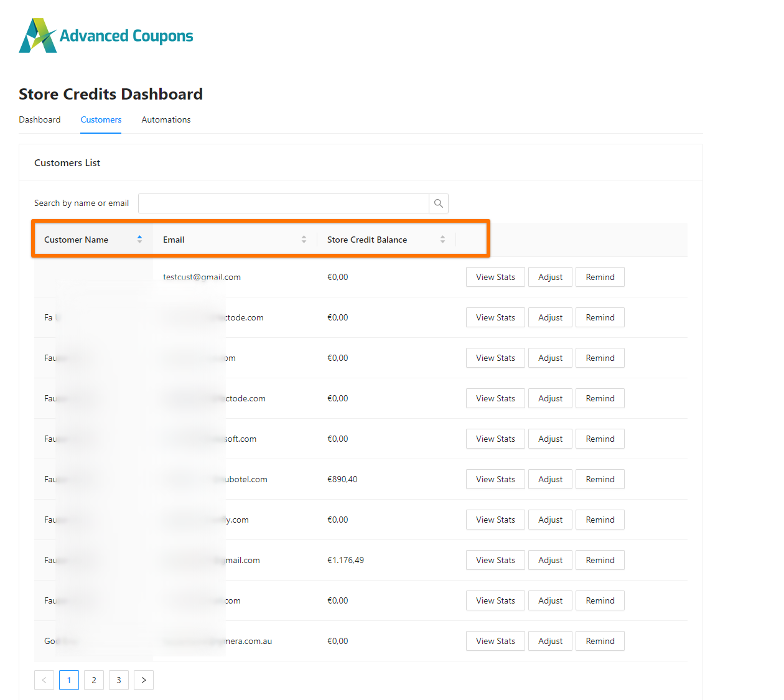Adjust credit for the €1.176,49 customer

[x=549, y=559]
